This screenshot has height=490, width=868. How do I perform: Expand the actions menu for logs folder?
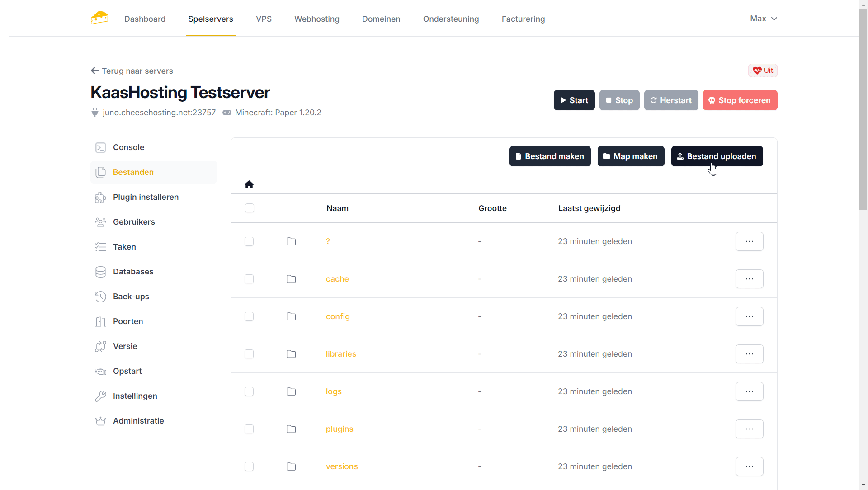(749, 391)
